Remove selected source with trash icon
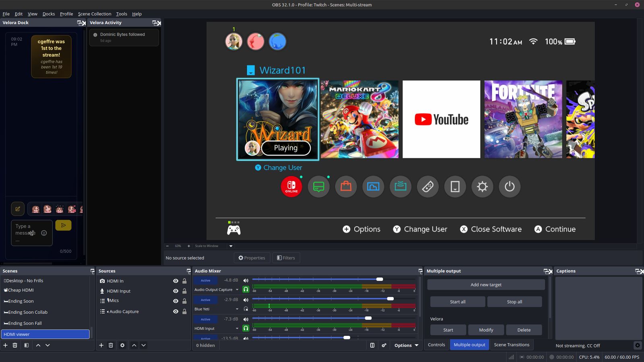This screenshot has width=644, height=362. tap(111, 345)
